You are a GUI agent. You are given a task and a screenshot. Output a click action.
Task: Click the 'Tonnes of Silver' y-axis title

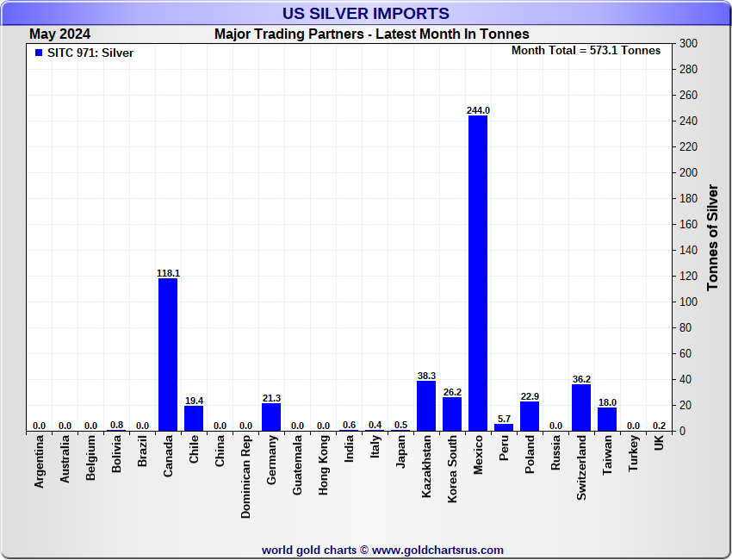tap(712, 237)
